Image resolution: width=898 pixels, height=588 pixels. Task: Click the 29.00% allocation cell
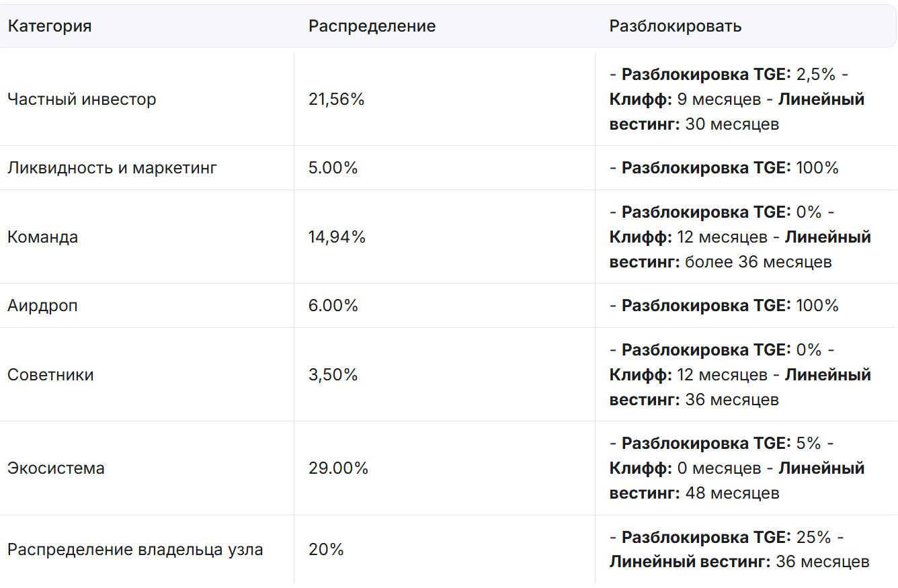(x=339, y=468)
